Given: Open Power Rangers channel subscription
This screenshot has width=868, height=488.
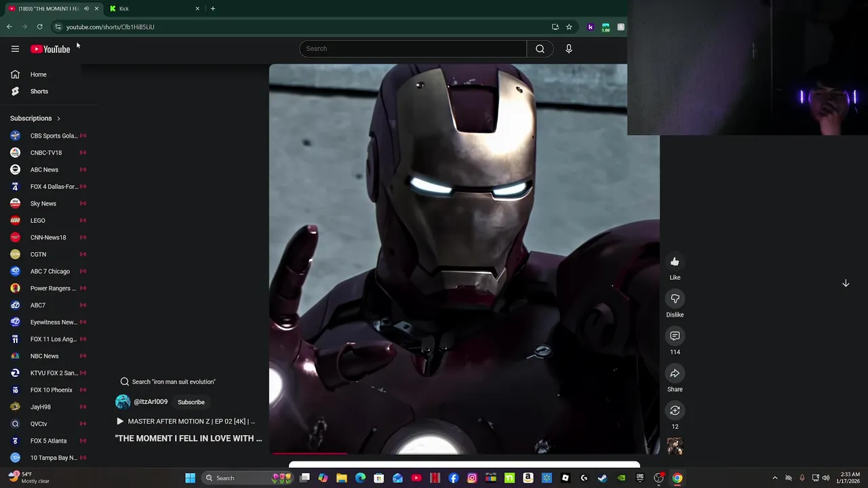Looking at the screenshot, I should click(47, 288).
